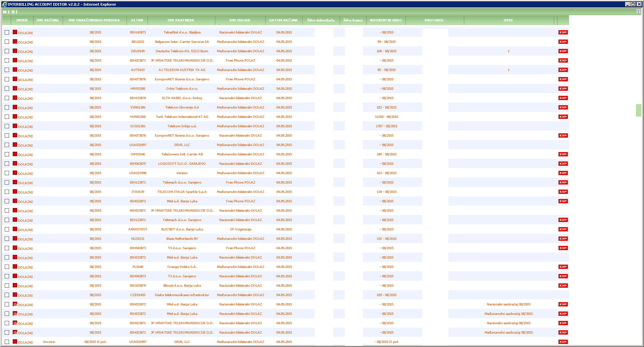Click the red status icon in the ANEKSTEST row
Image resolution: width=644 pixels, height=347 pixels.
(x=15, y=229)
